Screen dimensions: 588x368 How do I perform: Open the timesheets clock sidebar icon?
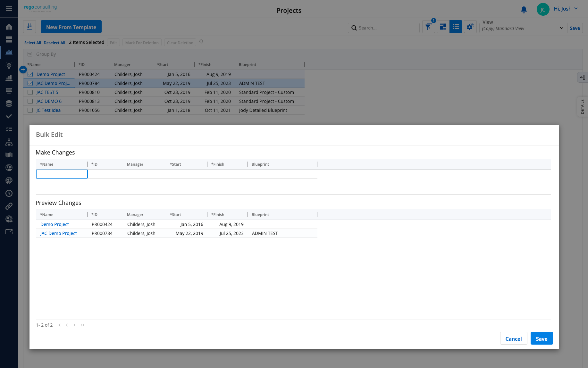coord(9,193)
